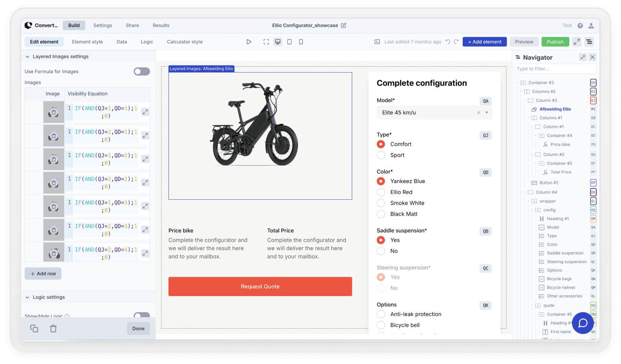The width and height of the screenshot is (621, 364).
Task: Toggle Use Formula for Images switch
Action: pos(142,72)
